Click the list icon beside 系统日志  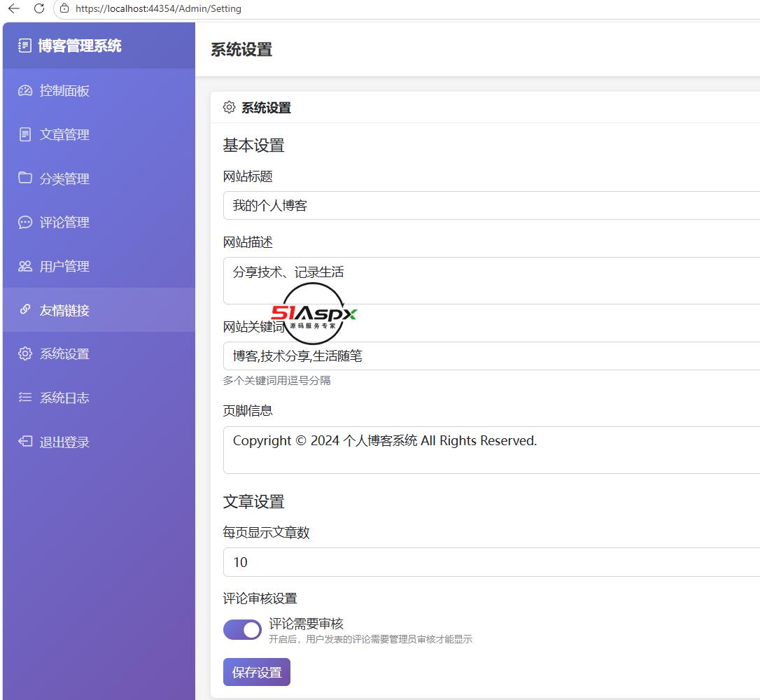click(x=25, y=398)
